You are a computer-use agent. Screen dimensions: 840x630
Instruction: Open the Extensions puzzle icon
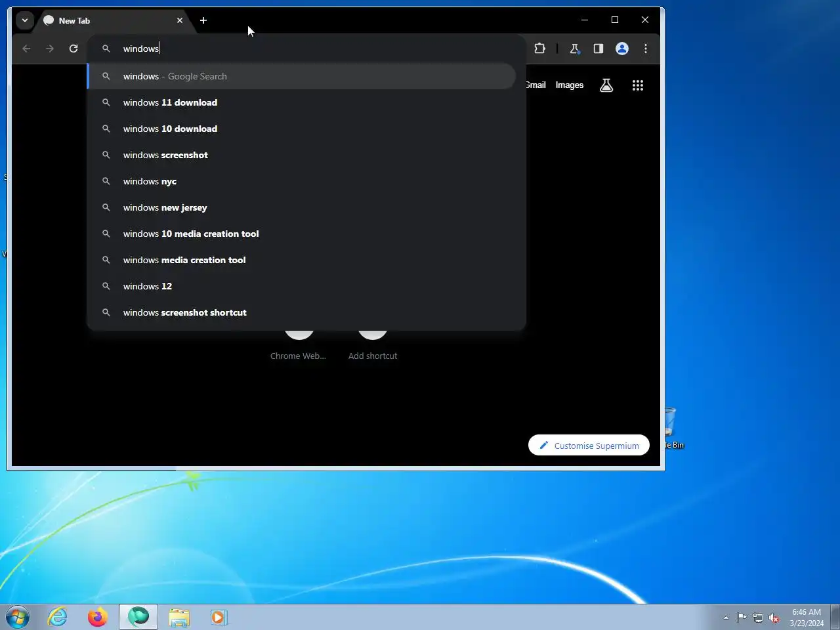point(540,49)
